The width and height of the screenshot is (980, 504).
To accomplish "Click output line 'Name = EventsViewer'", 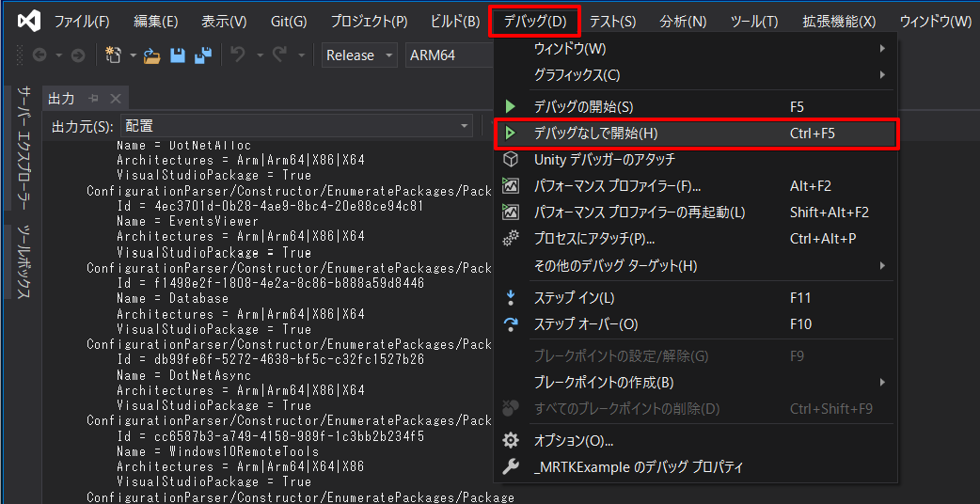I will pos(187,221).
